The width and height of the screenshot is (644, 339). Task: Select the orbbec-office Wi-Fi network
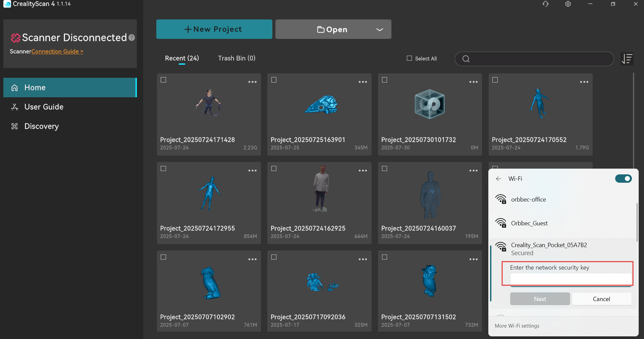(x=528, y=200)
